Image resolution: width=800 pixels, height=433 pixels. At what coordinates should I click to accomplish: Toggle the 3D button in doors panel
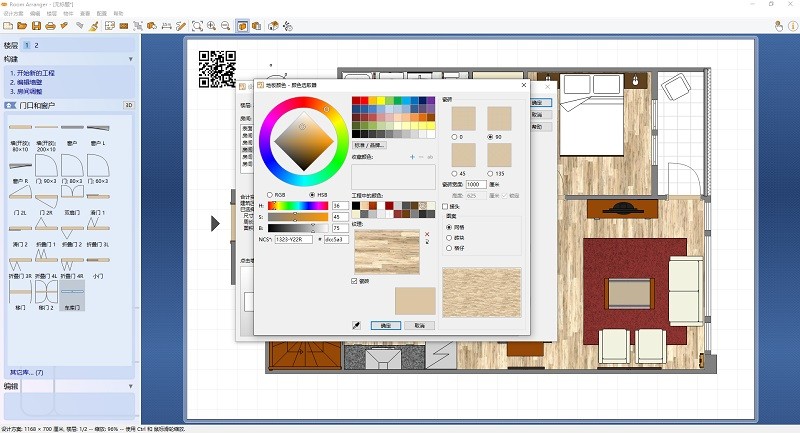pos(129,105)
